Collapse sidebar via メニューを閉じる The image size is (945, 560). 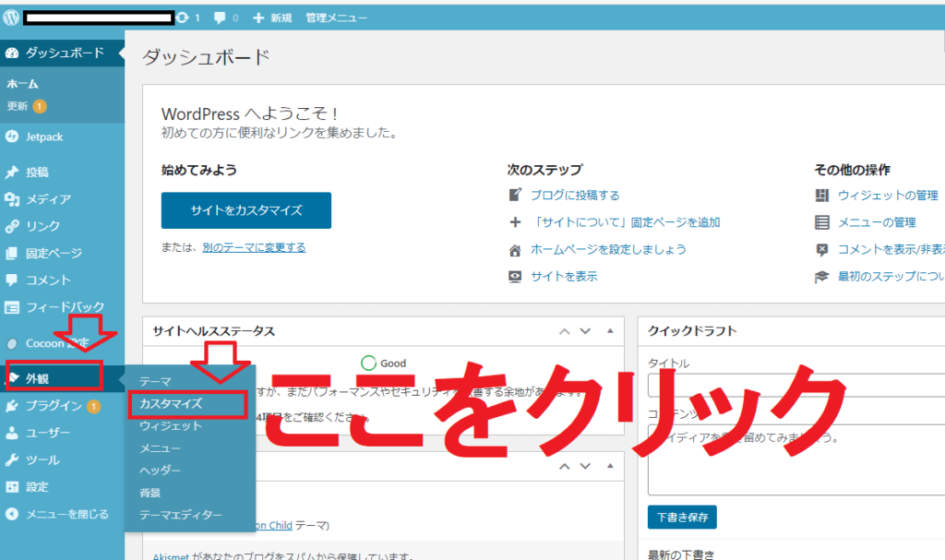[x=57, y=514]
